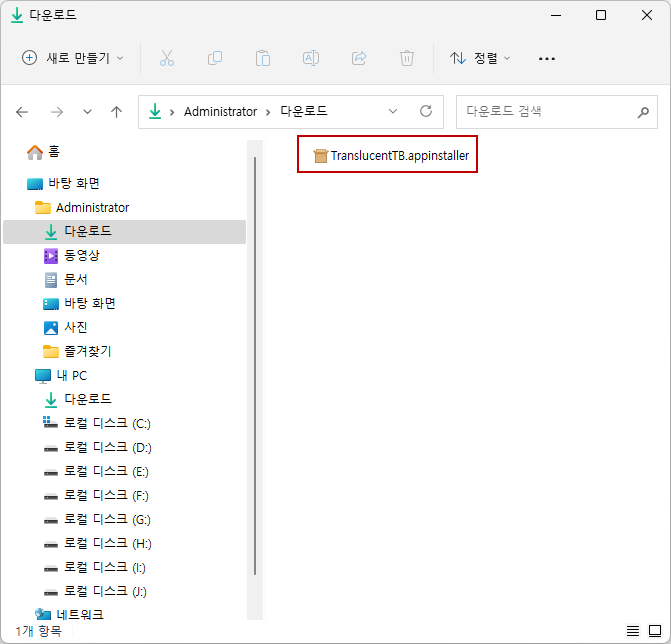Open the See more three-dots menu

[547, 59]
